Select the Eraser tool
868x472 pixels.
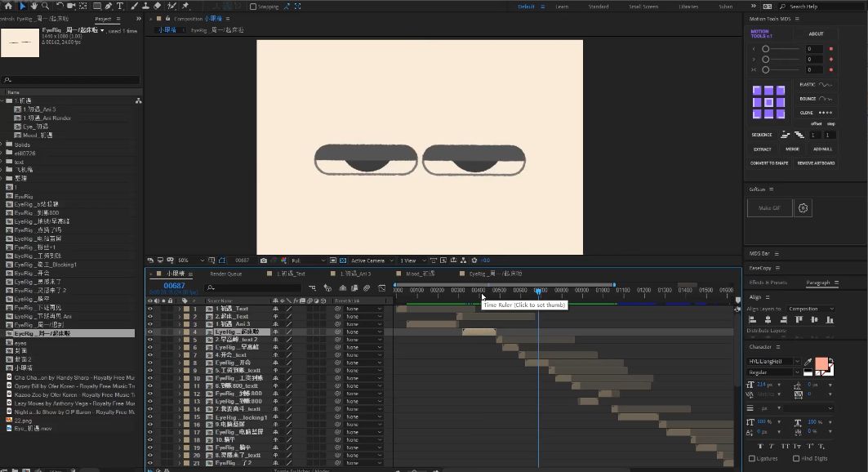click(x=158, y=6)
